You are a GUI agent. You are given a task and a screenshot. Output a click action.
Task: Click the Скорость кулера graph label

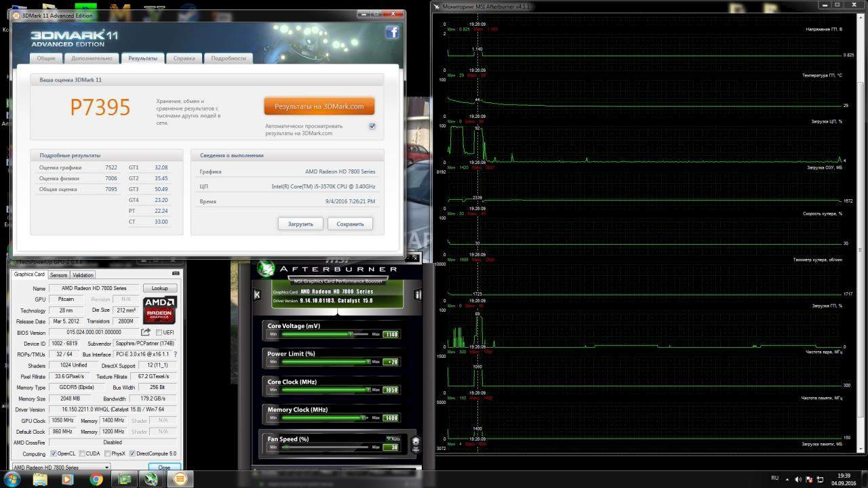tap(822, 213)
